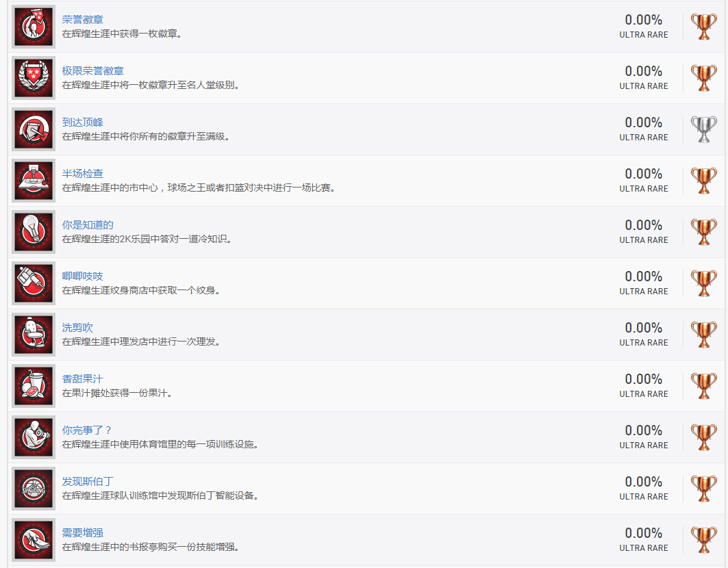Click the 洗剪吹 barber icon
The width and height of the screenshot is (728, 568).
[x=34, y=335]
